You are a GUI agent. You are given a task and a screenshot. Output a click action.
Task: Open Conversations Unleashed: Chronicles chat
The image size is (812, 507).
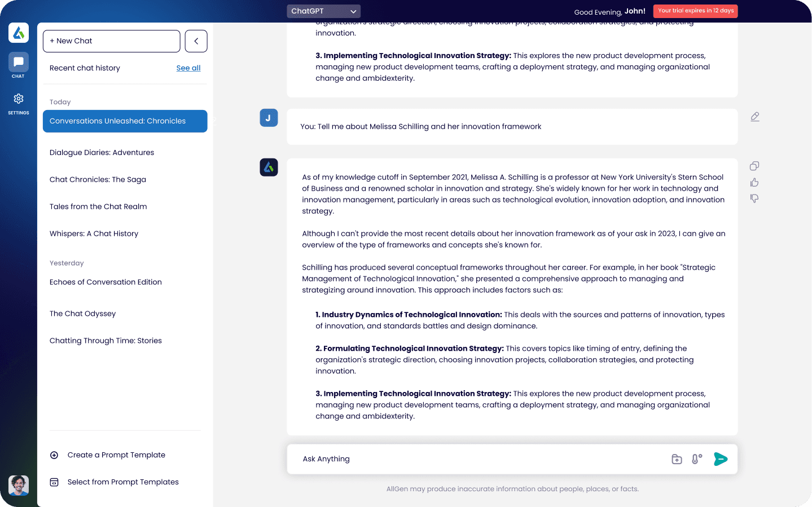click(x=125, y=121)
